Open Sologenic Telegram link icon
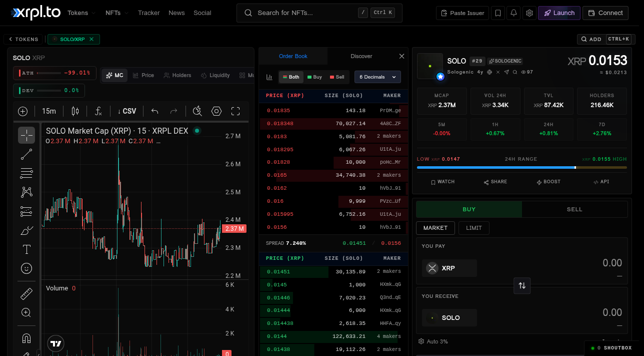The width and height of the screenshot is (644, 356). point(506,72)
